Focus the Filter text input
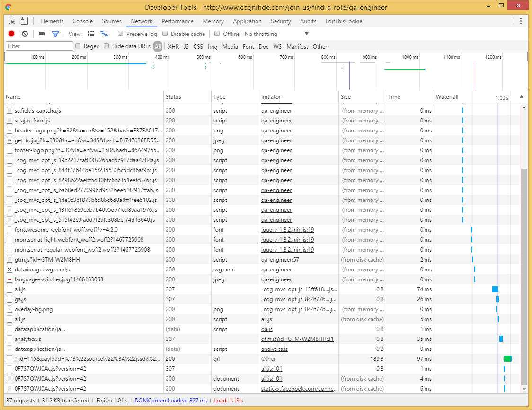 39,46
